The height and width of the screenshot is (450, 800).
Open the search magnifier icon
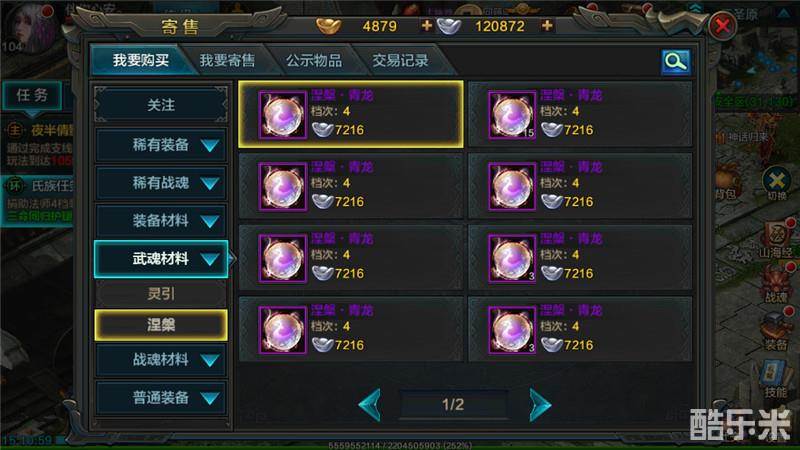coord(676,62)
